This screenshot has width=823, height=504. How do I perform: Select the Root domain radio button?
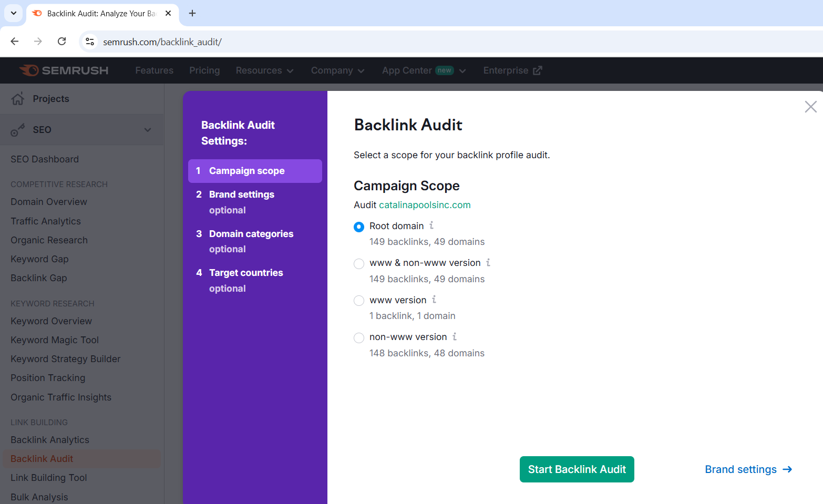359,227
